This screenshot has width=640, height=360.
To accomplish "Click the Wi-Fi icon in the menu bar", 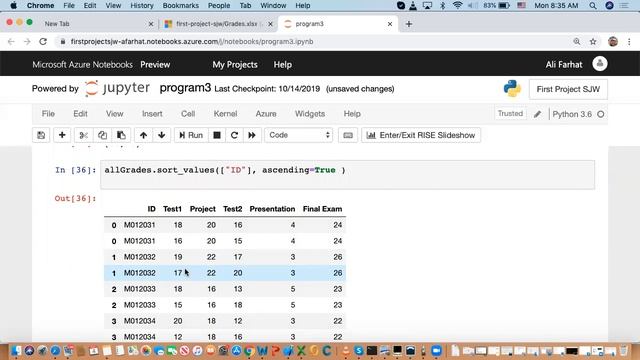I will tap(458, 6).
